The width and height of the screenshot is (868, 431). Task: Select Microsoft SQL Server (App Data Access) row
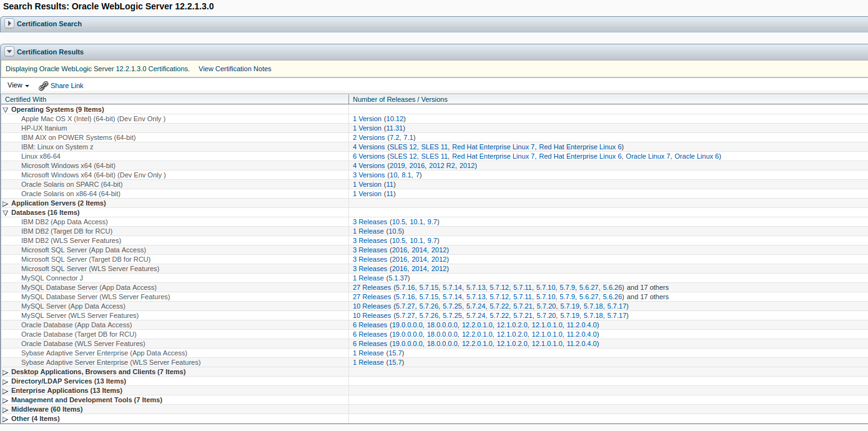(434, 250)
